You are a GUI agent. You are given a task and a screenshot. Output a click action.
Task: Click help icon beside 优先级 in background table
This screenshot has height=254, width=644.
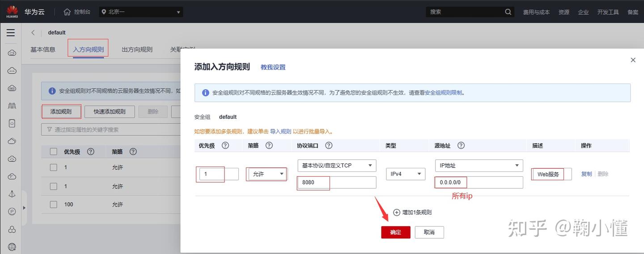coord(91,152)
